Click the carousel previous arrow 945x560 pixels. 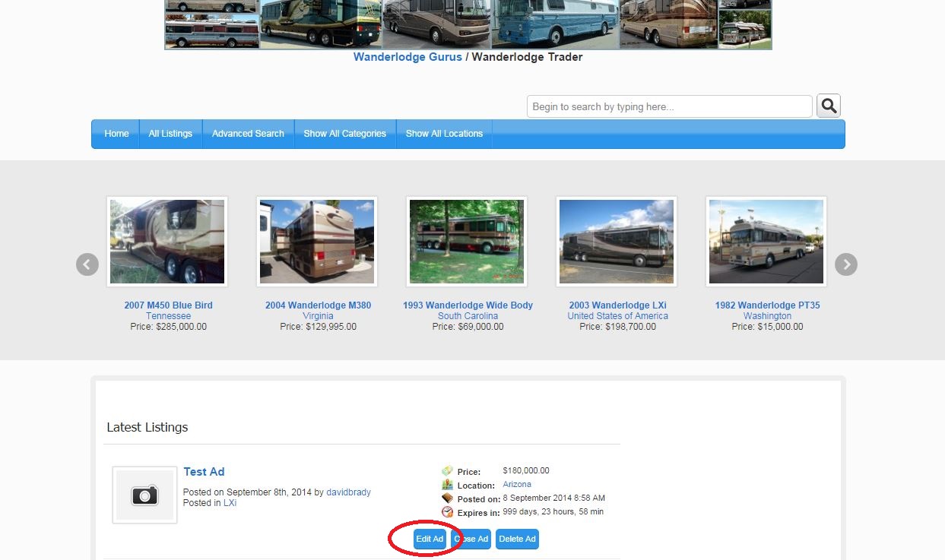87,264
